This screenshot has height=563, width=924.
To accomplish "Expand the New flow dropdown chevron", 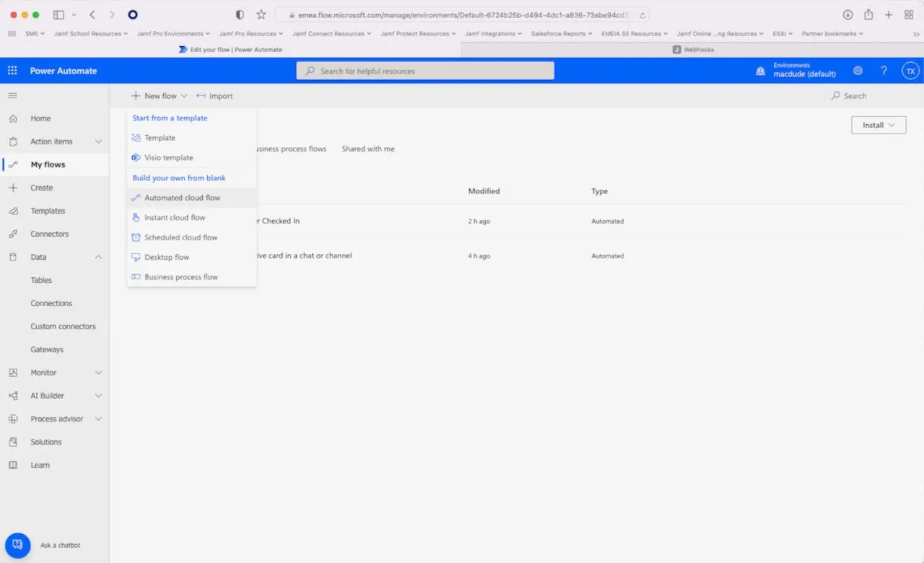I will pos(184,95).
